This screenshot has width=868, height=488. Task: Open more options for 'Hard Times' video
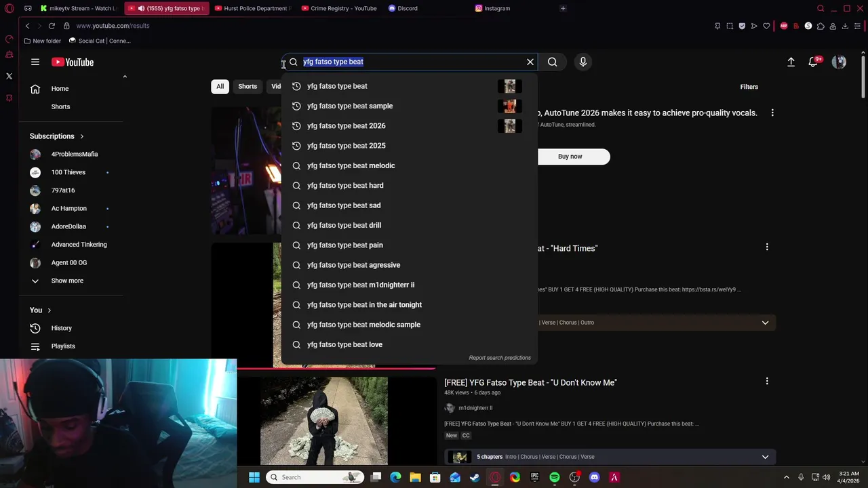click(767, 247)
